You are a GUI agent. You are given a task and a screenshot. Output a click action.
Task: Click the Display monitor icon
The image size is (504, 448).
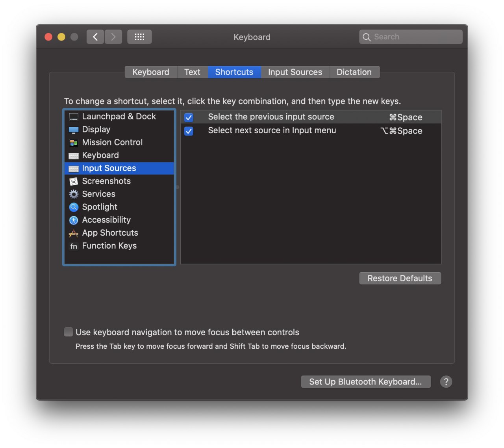(74, 130)
